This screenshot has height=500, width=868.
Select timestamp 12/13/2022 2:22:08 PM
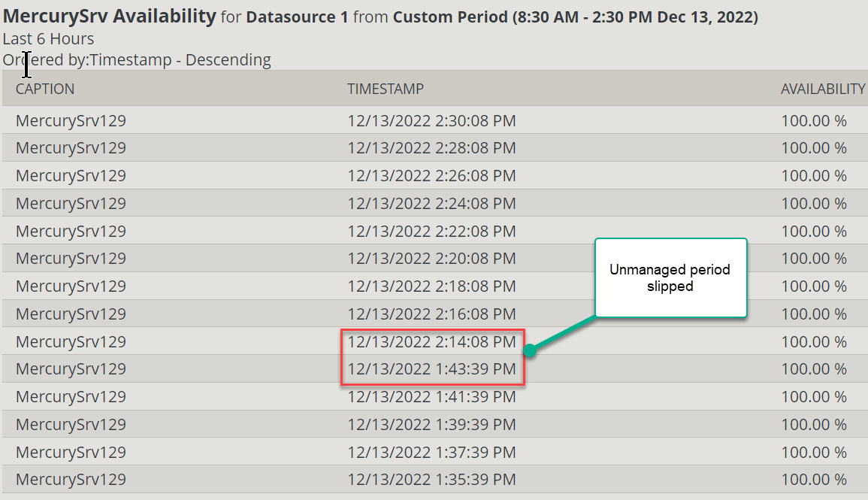[432, 231]
